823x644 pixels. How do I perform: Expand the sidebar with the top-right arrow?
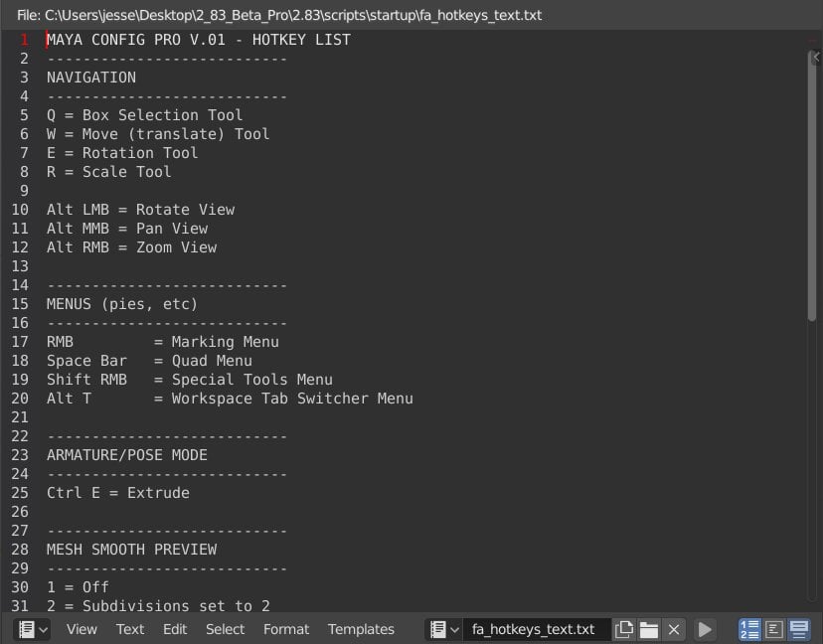pos(816,57)
